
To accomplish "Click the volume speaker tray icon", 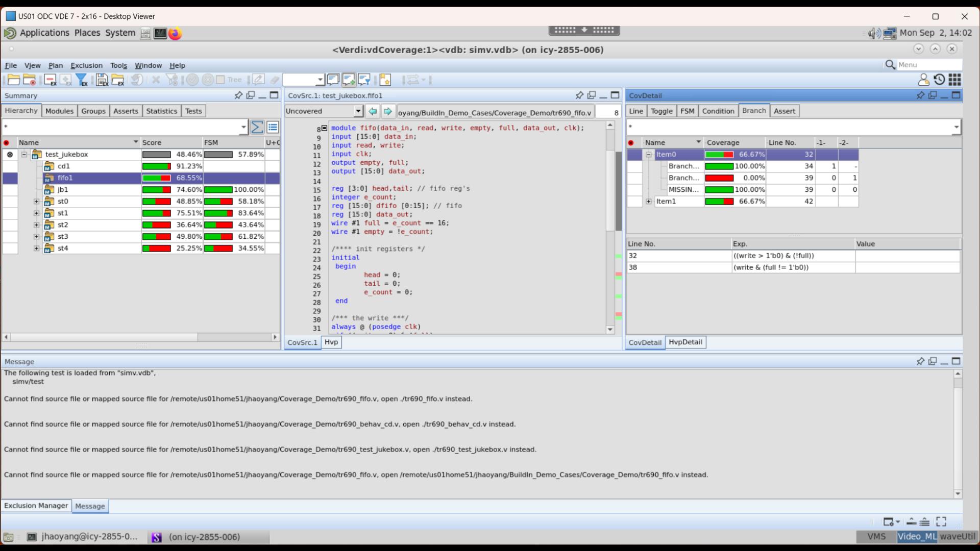I will (x=874, y=33).
